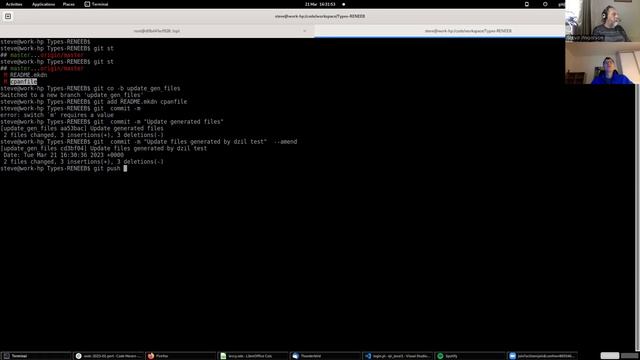Click 'git push' command line prompt
The width and height of the screenshot is (640, 360).
coord(64,168)
